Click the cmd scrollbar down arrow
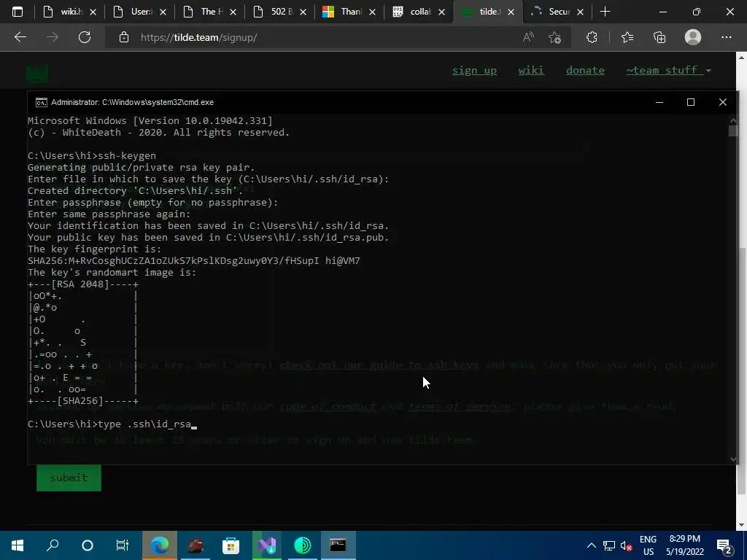This screenshot has width=747, height=560. click(x=733, y=459)
